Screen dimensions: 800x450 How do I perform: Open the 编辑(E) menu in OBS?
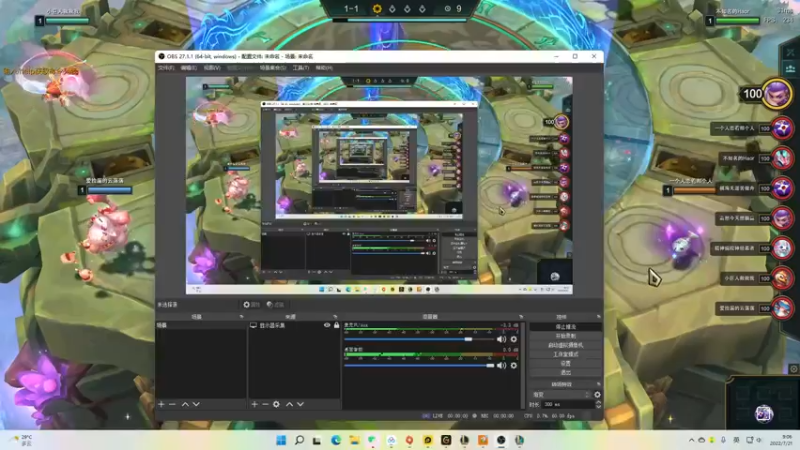188,68
